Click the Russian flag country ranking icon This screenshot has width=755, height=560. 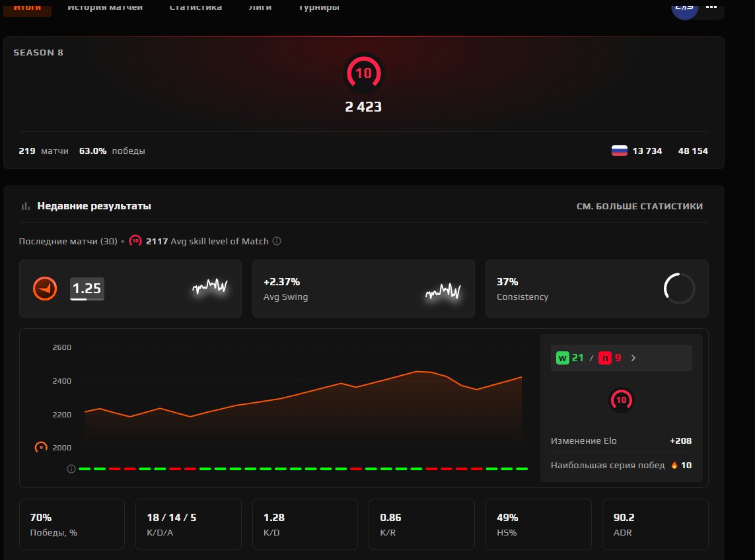(x=619, y=151)
